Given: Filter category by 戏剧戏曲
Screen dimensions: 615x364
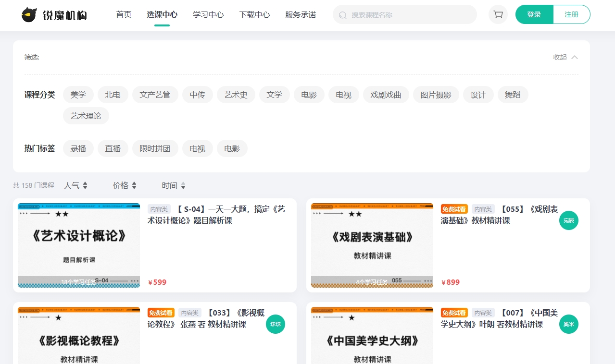Looking at the screenshot, I should coord(386,95).
